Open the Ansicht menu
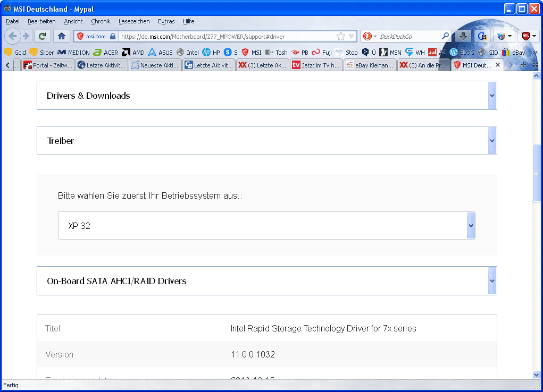The width and height of the screenshot is (543, 392). coord(73,21)
